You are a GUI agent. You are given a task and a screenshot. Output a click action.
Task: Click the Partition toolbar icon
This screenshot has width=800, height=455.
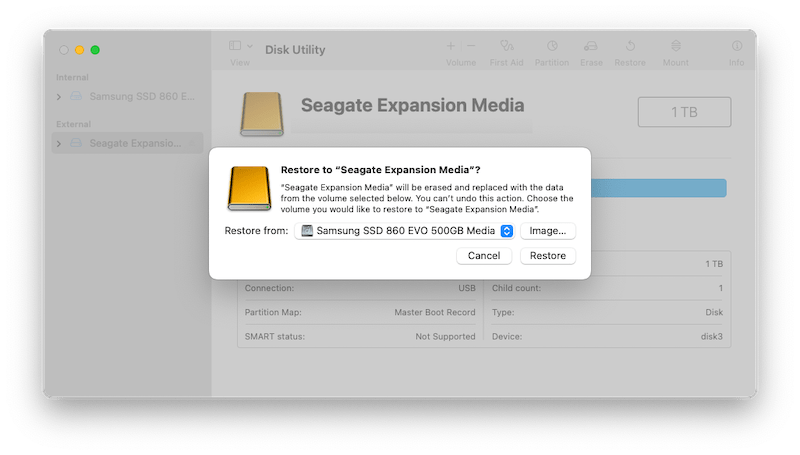click(x=552, y=46)
